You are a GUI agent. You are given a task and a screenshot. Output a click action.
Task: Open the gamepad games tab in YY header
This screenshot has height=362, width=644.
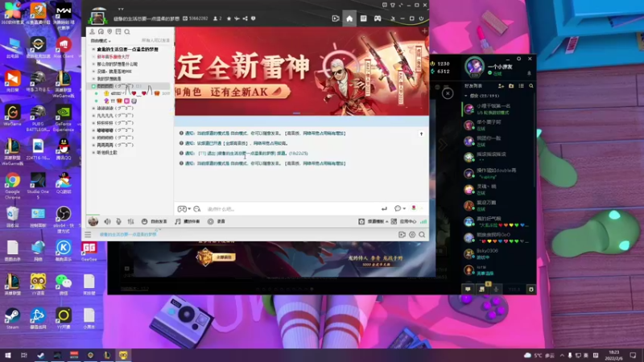click(378, 19)
